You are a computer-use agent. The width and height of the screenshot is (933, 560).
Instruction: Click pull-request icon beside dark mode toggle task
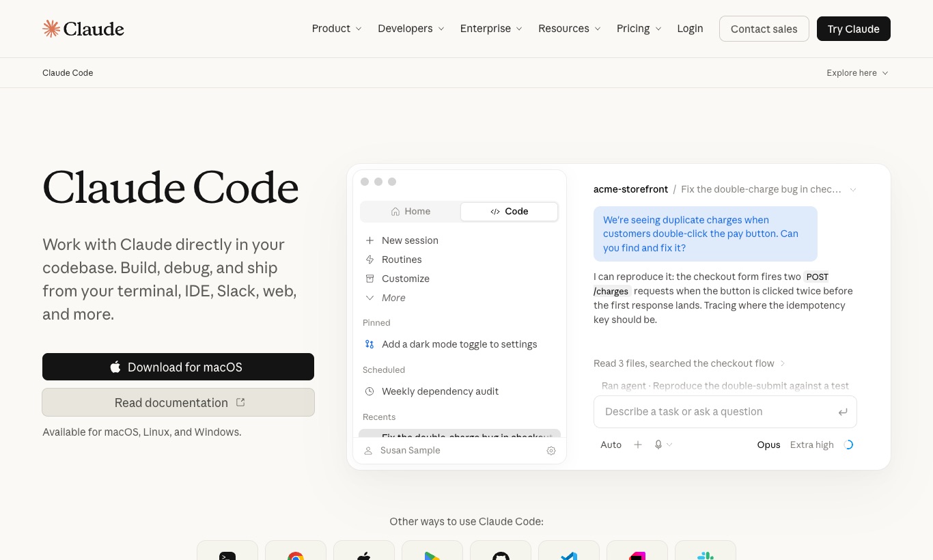tap(370, 344)
